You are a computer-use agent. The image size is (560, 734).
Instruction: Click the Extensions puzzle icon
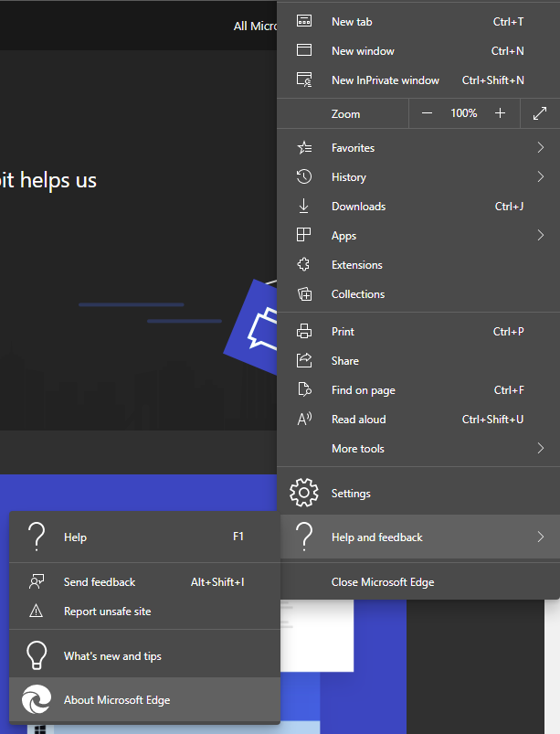[304, 264]
